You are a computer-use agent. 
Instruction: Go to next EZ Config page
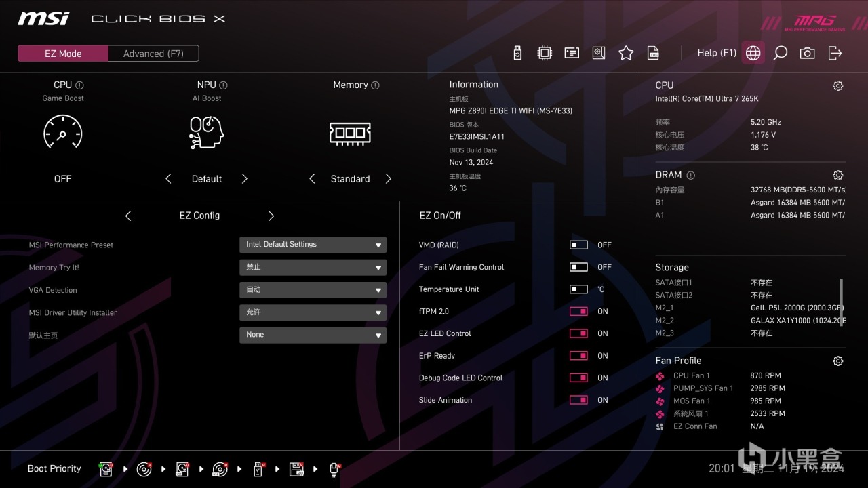point(271,216)
